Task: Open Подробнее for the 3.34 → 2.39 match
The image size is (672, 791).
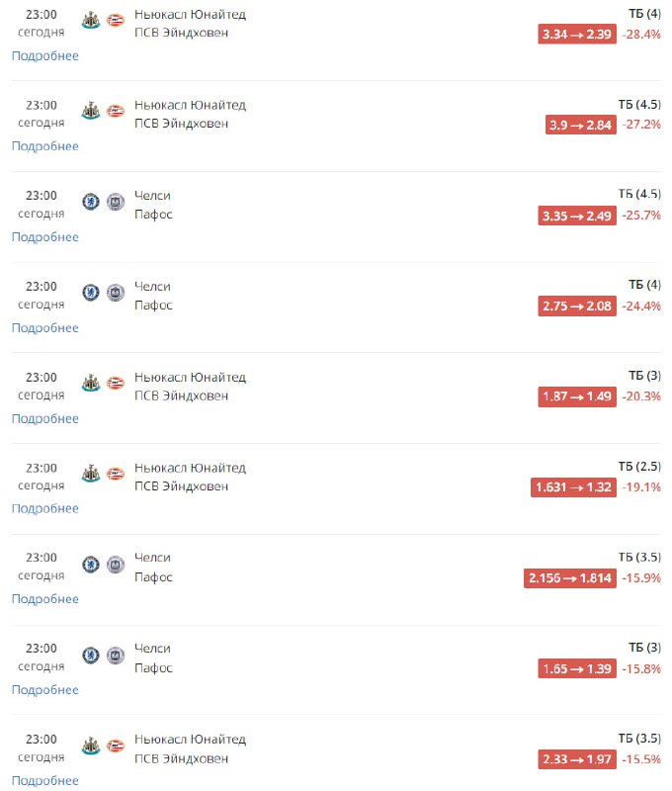Action: 44,56
